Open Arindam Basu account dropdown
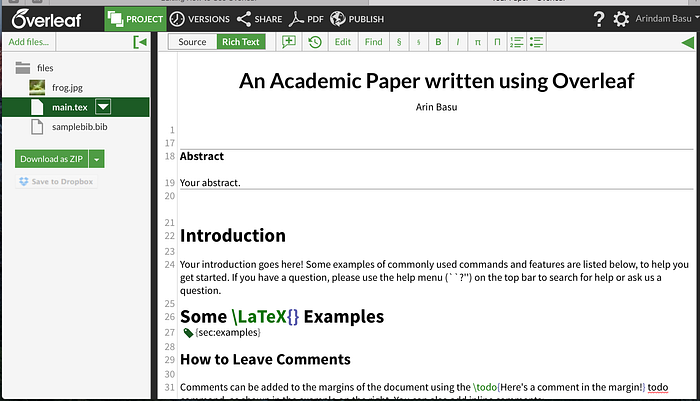Image resolution: width=700 pixels, height=401 pixels. (667, 19)
